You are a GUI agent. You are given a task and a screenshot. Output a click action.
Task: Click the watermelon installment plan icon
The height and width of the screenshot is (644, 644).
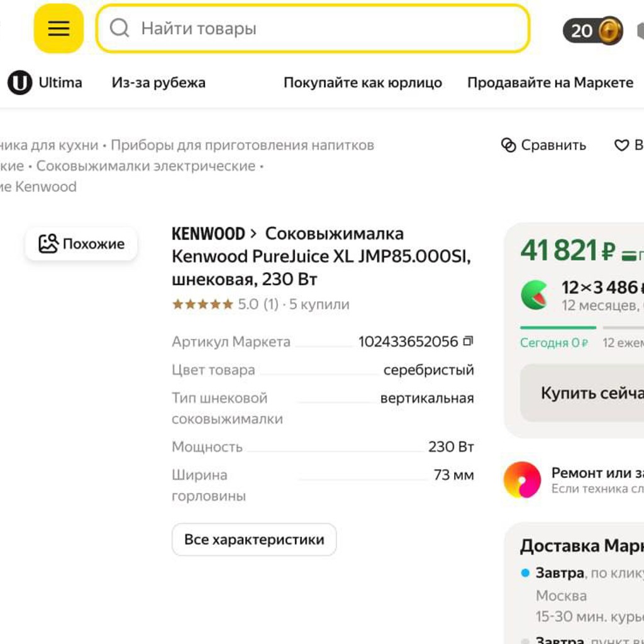535,295
